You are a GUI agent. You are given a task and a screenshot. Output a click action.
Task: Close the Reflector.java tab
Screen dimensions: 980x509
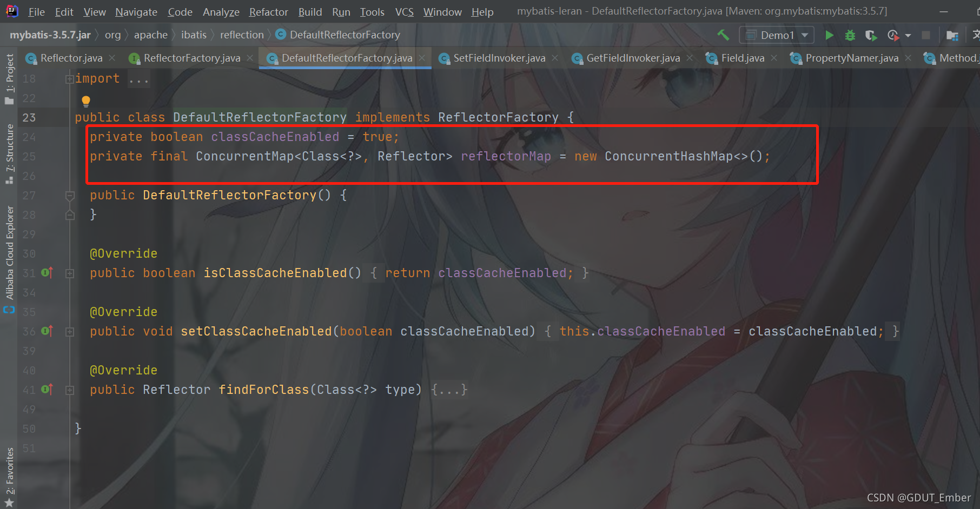coord(112,58)
